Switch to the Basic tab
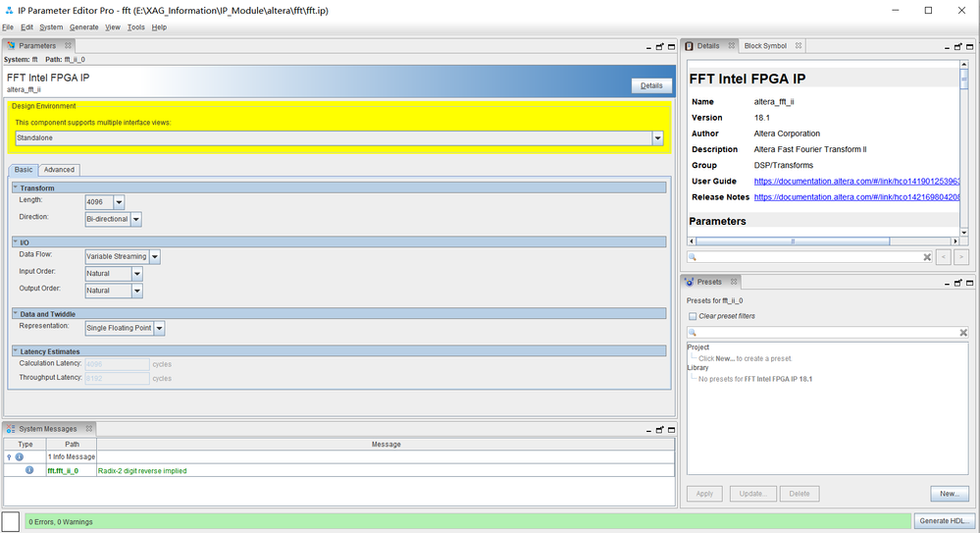This screenshot has width=980, height=533. [x=24, y=170]
